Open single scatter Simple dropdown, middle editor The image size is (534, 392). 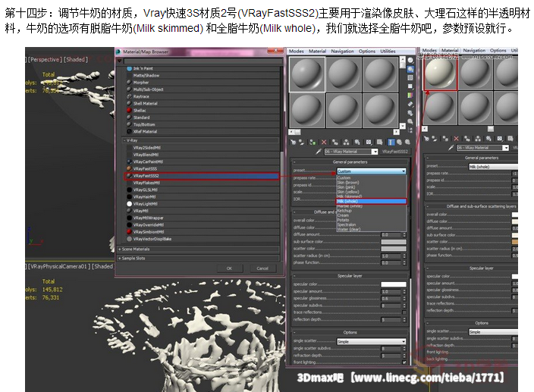[372, 341]
